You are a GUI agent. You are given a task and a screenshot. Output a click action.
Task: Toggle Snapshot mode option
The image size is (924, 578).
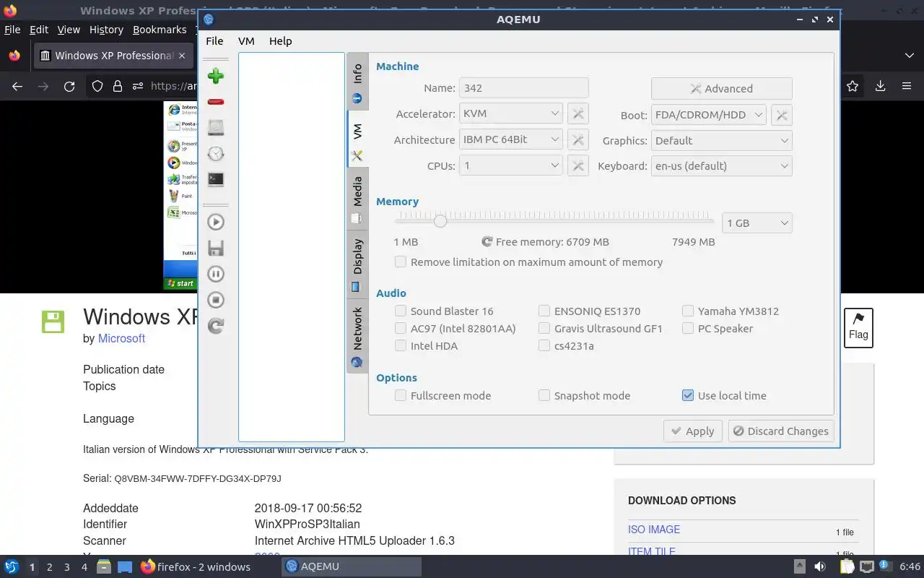pyautogui.click(x=544, y=396)
